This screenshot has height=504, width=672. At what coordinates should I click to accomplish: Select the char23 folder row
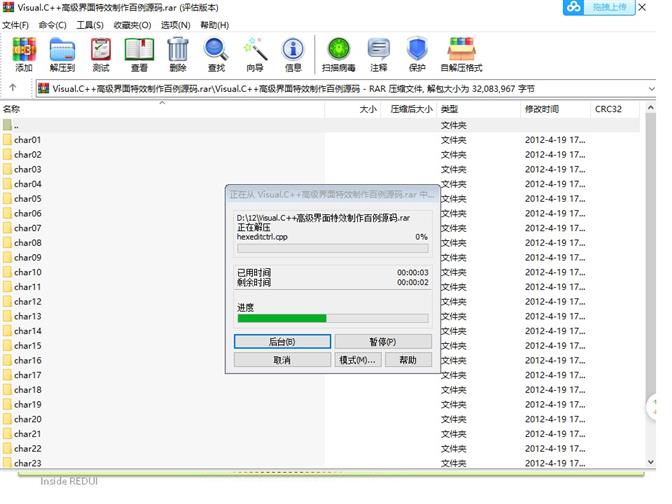321,463
